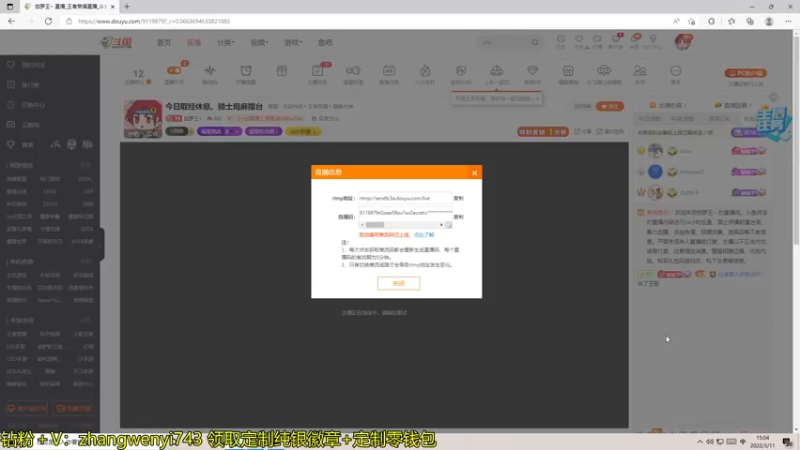Go to 首页 in top navigation
Screen dimensions: 800x450
tap(164, 42)
